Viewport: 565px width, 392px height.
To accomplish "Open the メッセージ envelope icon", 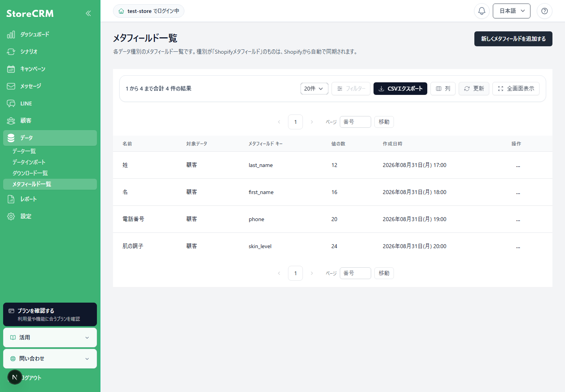I will (11, 86).
